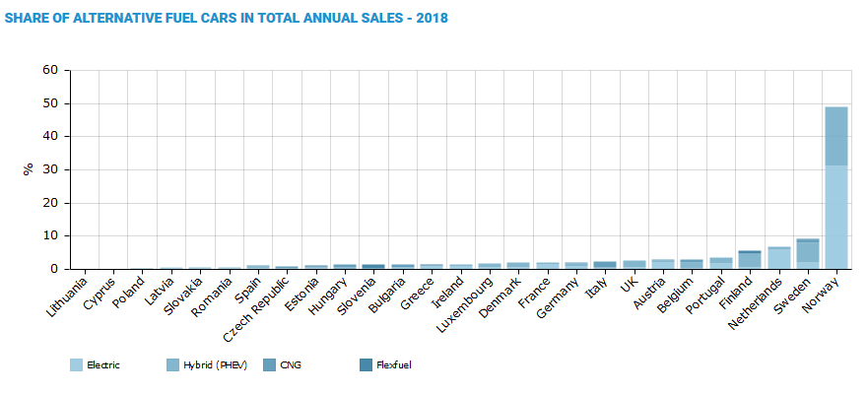This screenshot has height=394, width=868.
Task: Click the CNG legend color swatch
Action: click(x=270, y=365)
